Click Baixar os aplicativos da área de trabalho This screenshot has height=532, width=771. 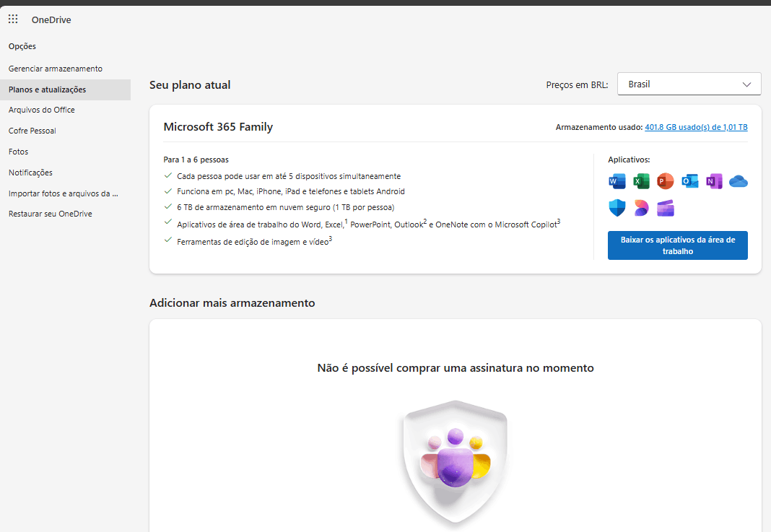point(678,245)
